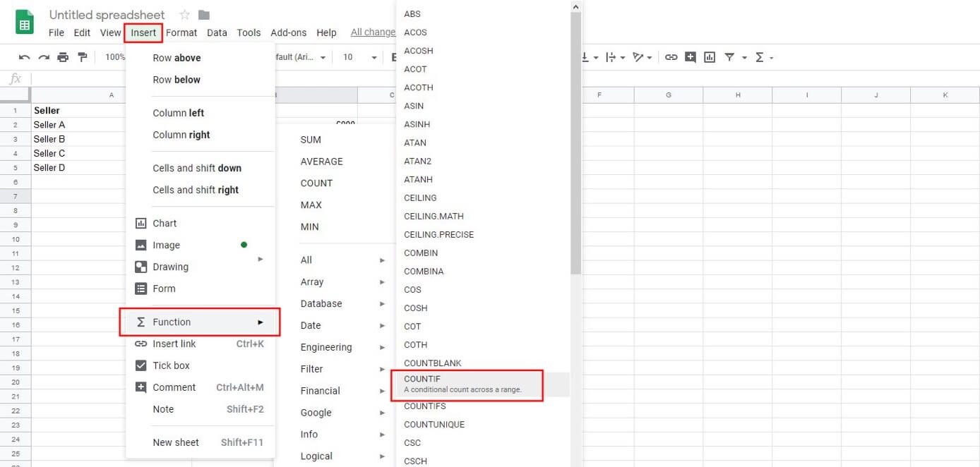Click the move-to-folder icon beside title
980x467 pixels.
point(204,15)
